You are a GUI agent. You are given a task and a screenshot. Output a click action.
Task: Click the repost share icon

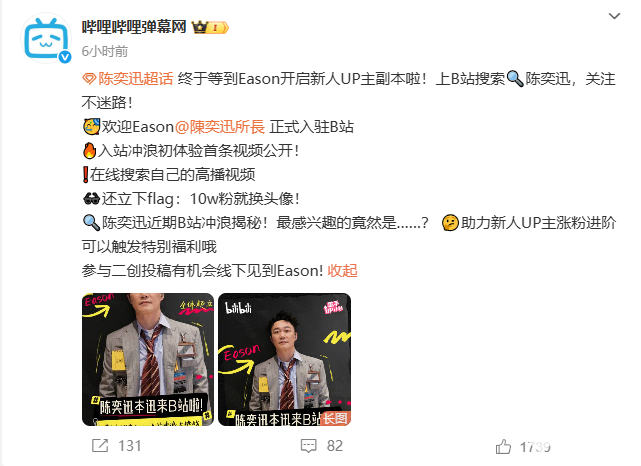(100, 446)
